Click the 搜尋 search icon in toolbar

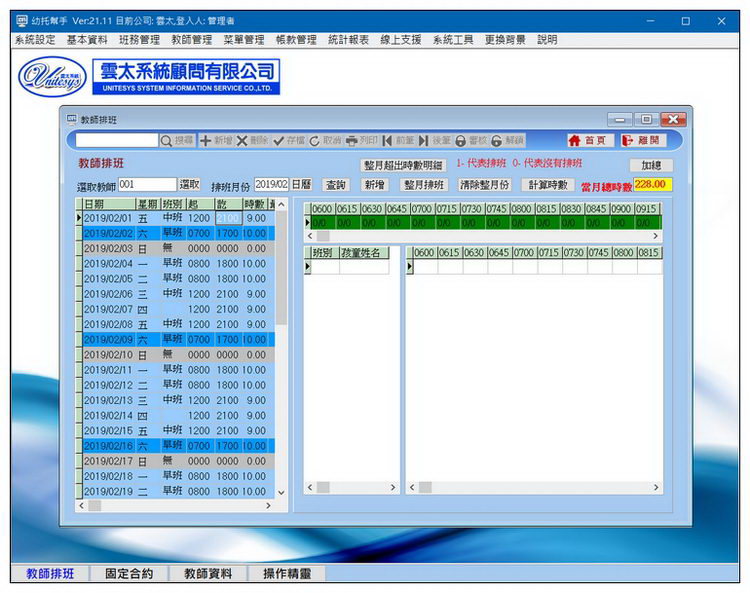click(178, 141)
